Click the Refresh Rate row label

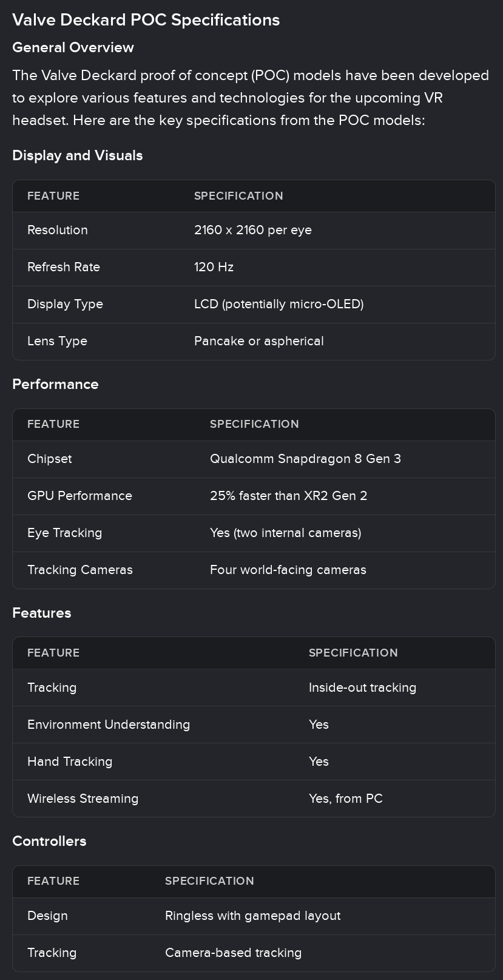tap(64, 267)
